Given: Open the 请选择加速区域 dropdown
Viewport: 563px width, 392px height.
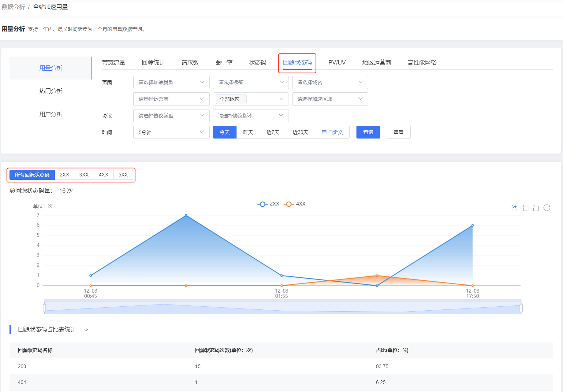Looking at the screenshot, I should [330, 99].
